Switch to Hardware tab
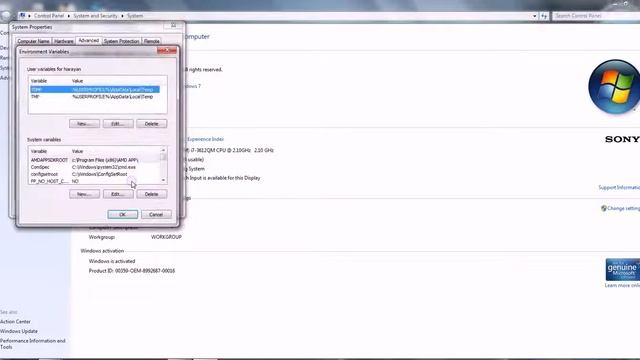640x360 pixels. tap(64, 41)
